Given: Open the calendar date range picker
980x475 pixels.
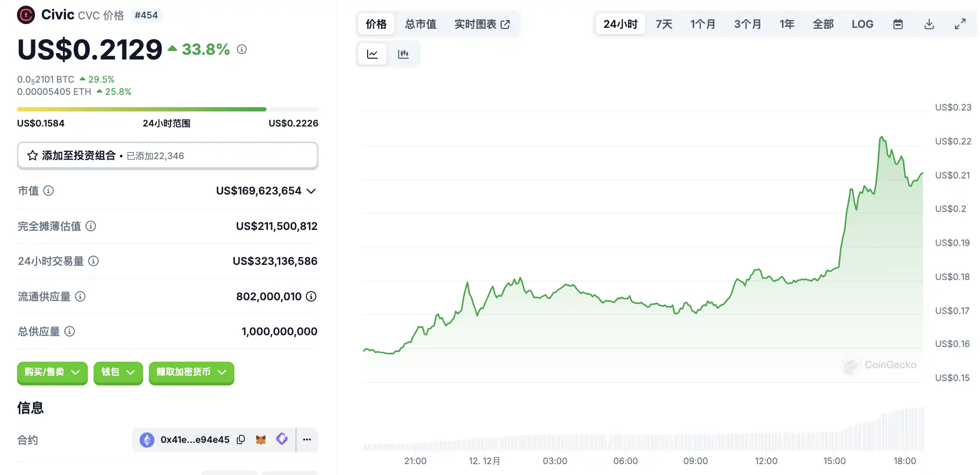Looking at the screenshot, I should click(898, 24).
